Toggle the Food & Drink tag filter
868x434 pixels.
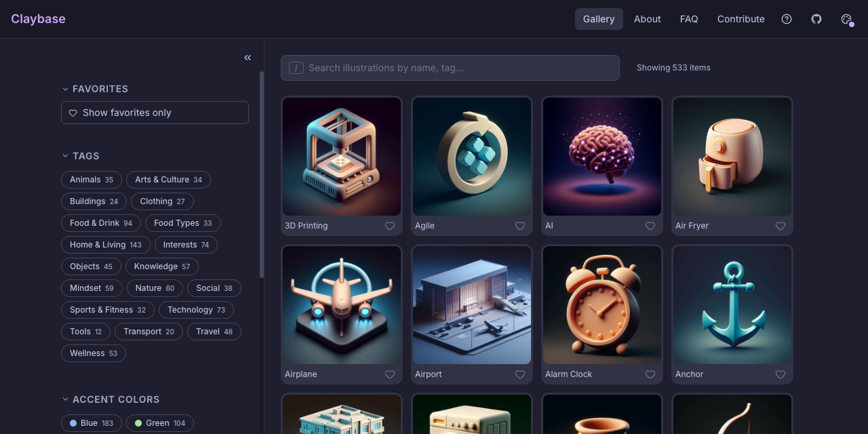click(101, 223)
